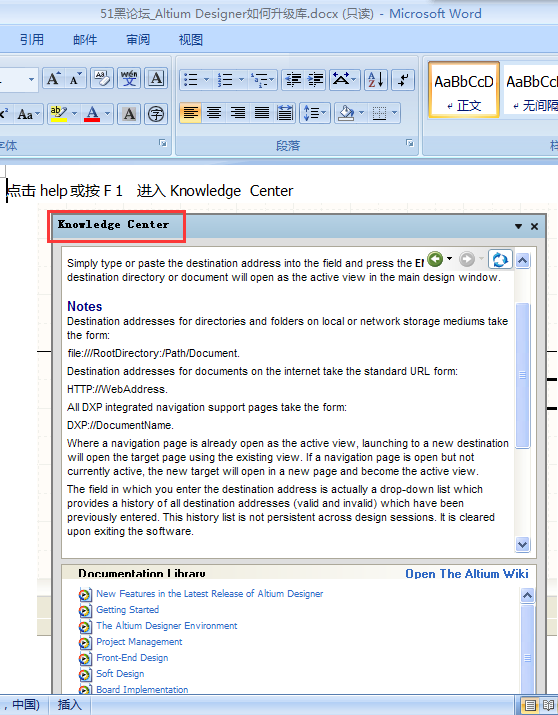Click the Line Spacing icon
The image size is (558, 715).
coord(314,113)
